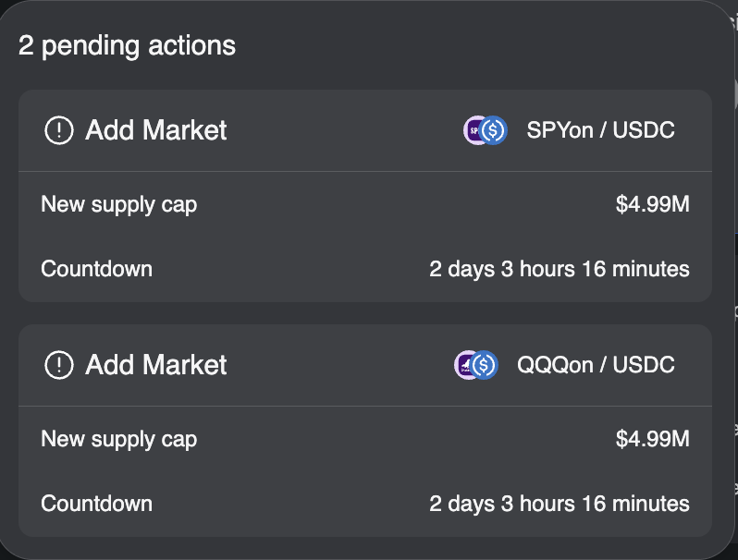
Task: Click the "2 pending actions" heading
Action: (127, 45)
